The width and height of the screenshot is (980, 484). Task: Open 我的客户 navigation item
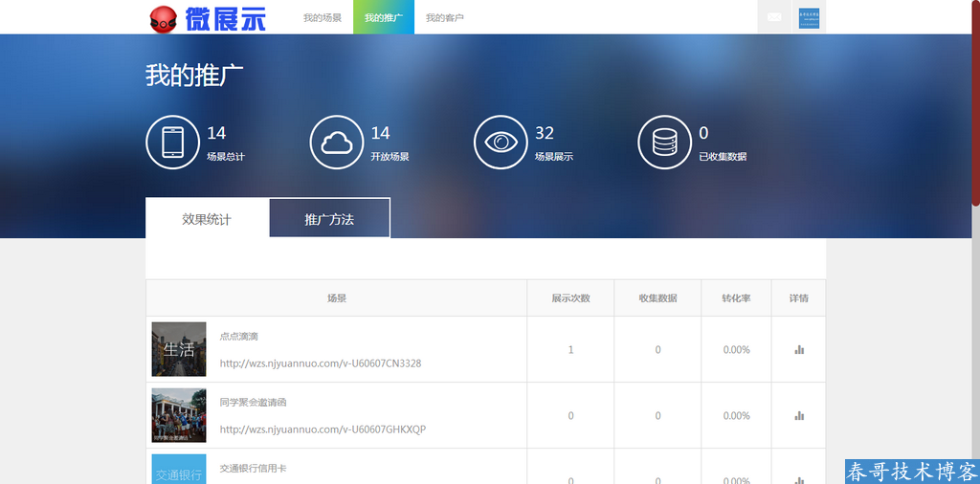(445, 17)
